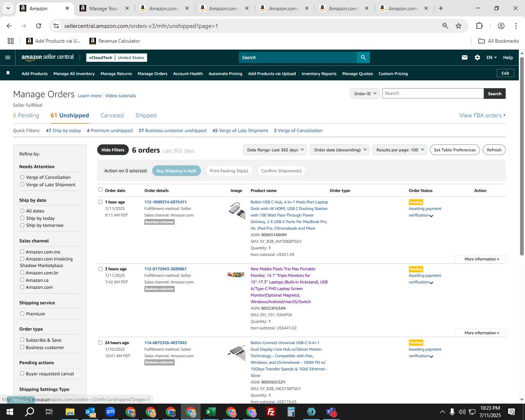The height and width of the screenshot is (420, 525).
Task: Open Zoom app from taskbar
Action: pos(110,412)
